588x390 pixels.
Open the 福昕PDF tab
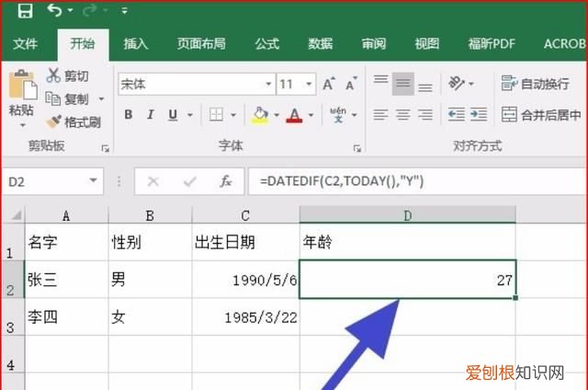pyautogui.click(x=492, y=44)
